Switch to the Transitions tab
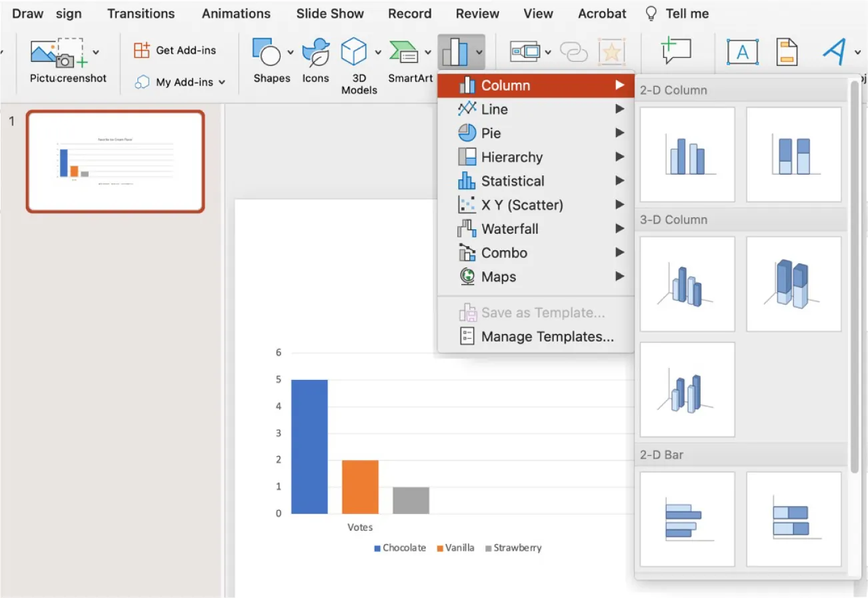Image resolution: width=868 pixels, height=598 pixels. click(141, 13)
